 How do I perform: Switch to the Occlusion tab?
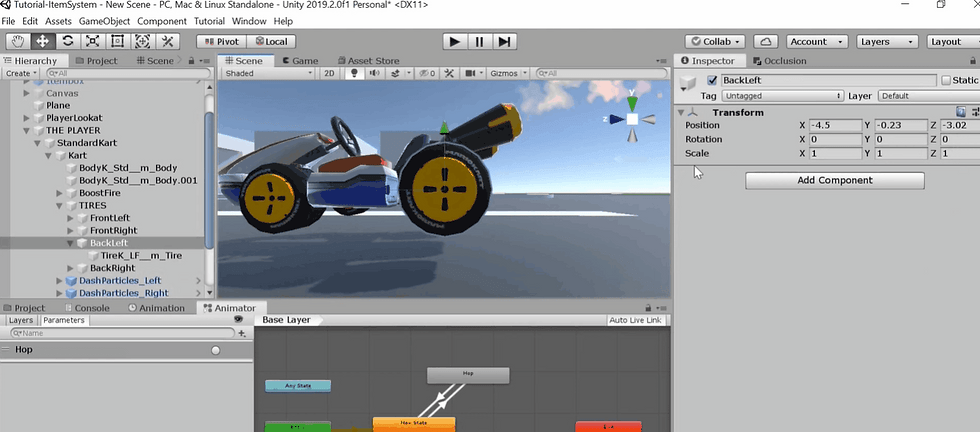point(780,61)
